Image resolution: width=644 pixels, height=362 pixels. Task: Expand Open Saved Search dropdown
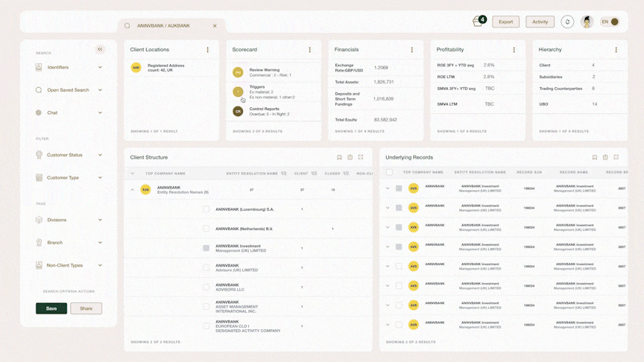(100, 90)
